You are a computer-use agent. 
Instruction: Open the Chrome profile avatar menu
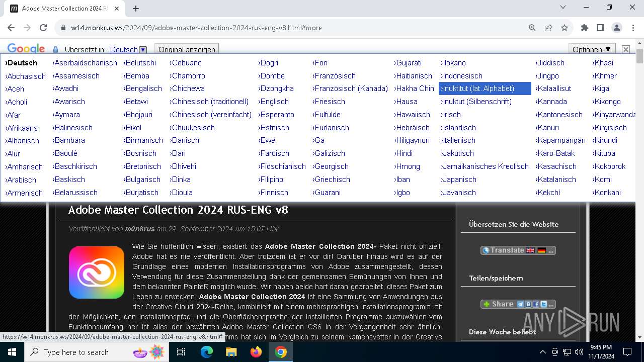click(617, 28)
